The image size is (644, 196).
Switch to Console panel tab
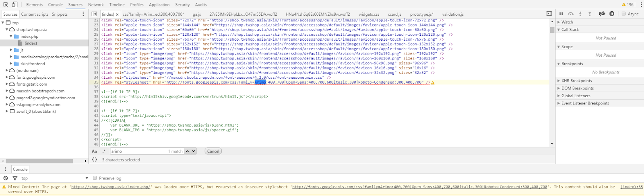pos(56,5)
